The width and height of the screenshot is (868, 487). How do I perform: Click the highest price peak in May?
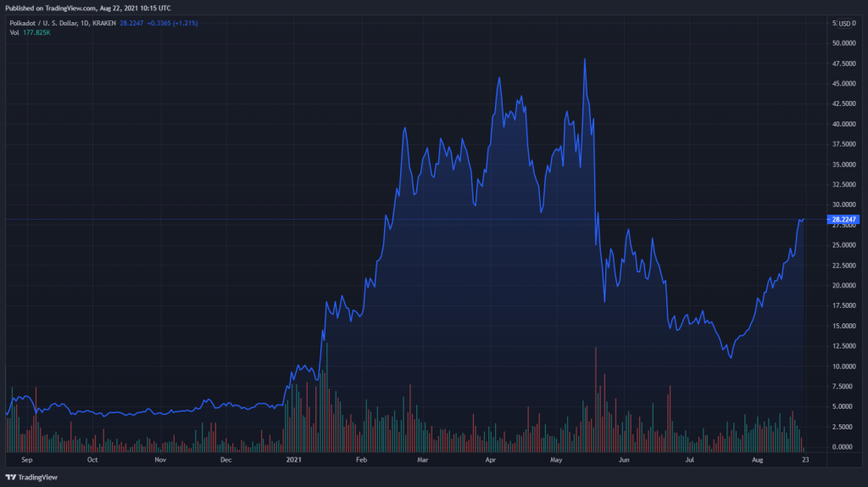[x=585, y=59]
